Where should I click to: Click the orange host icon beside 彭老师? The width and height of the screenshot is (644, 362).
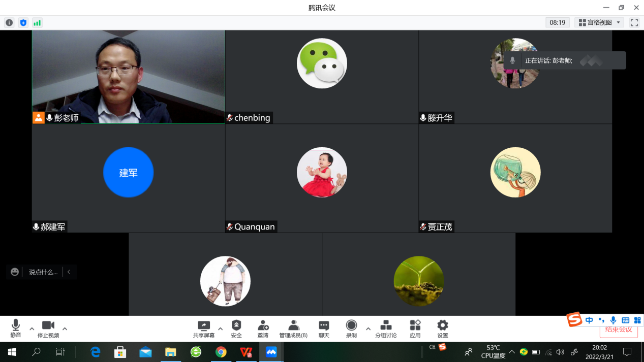pos(39,118)
